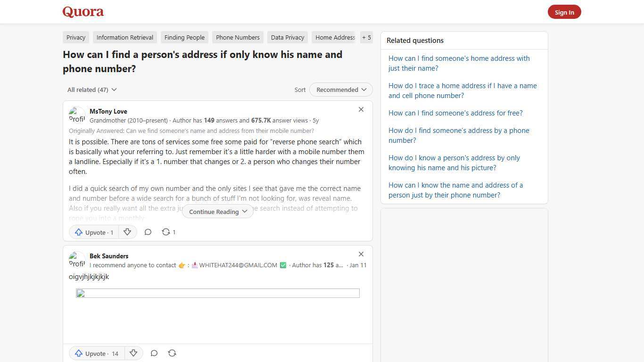The height and width of the screenshot is (362, 644).
Task: Open 'How can I find someone's address for free?'
Action: pyautogui.click(x=455, y=113)
